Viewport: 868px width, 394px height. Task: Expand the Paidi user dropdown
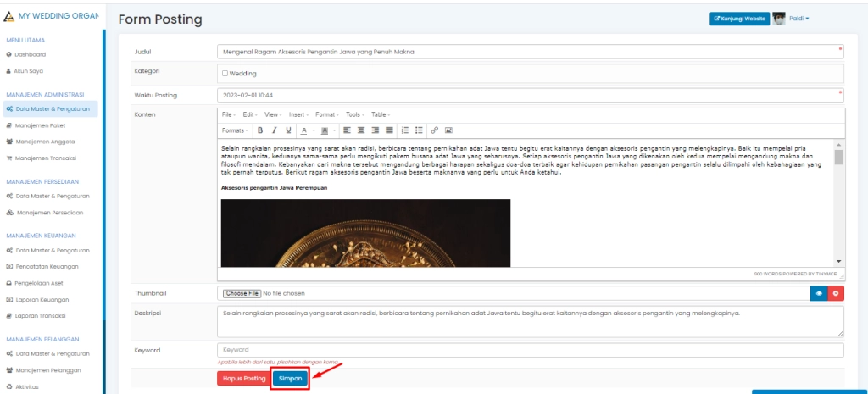pyautogui.click(x=799, y=19)
